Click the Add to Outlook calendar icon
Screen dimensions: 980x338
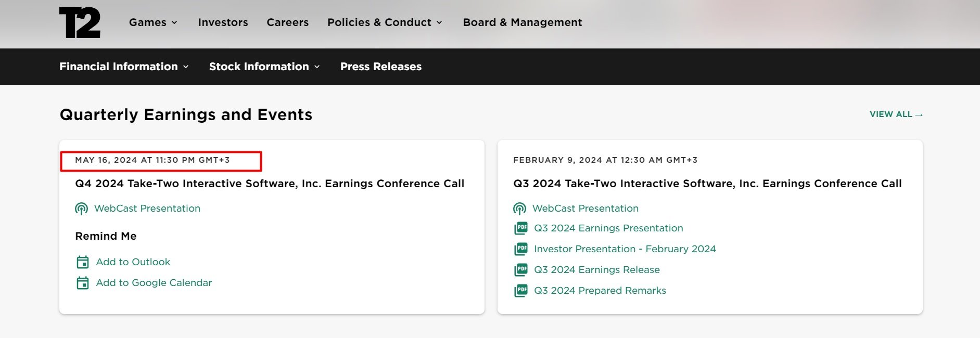point(83,262)
